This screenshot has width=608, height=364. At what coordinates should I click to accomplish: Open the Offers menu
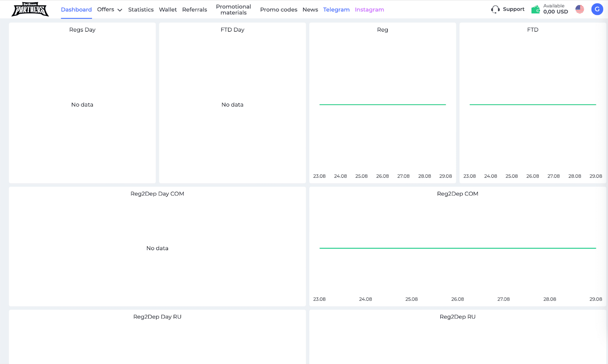point(106,9)
